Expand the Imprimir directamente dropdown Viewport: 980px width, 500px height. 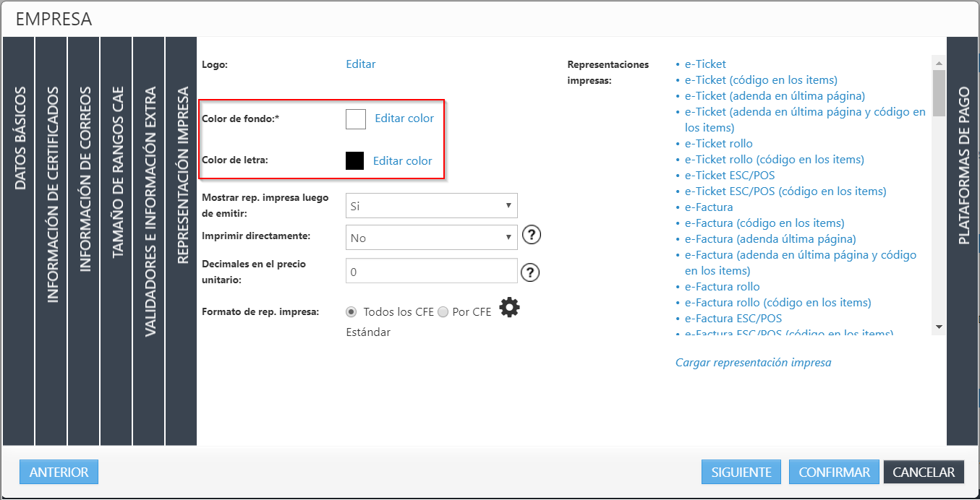pyautogui.click(x=431, y=238)
